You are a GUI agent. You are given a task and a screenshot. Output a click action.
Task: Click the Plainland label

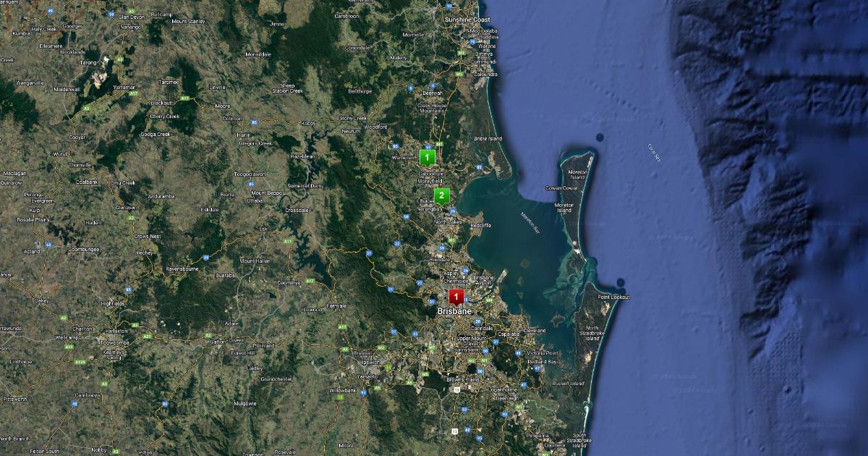pos(263,346)
